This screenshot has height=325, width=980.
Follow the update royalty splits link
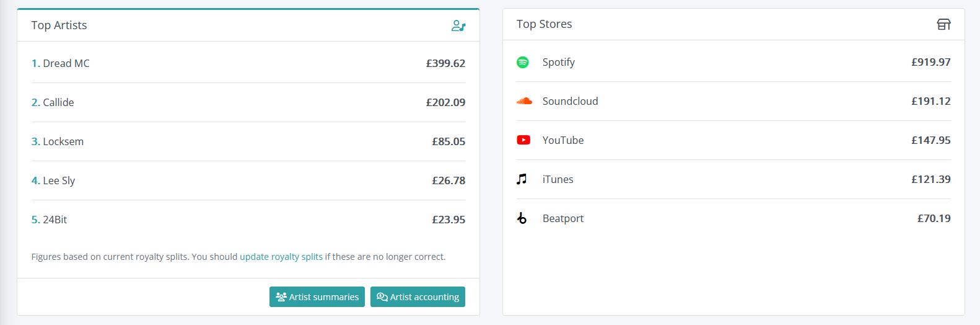[281, 257]
